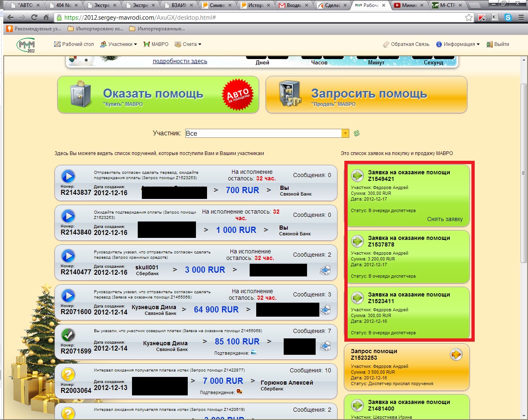Click the Оказать помощь button
This screenshot has width=528, height=420.
pos(158,95)
